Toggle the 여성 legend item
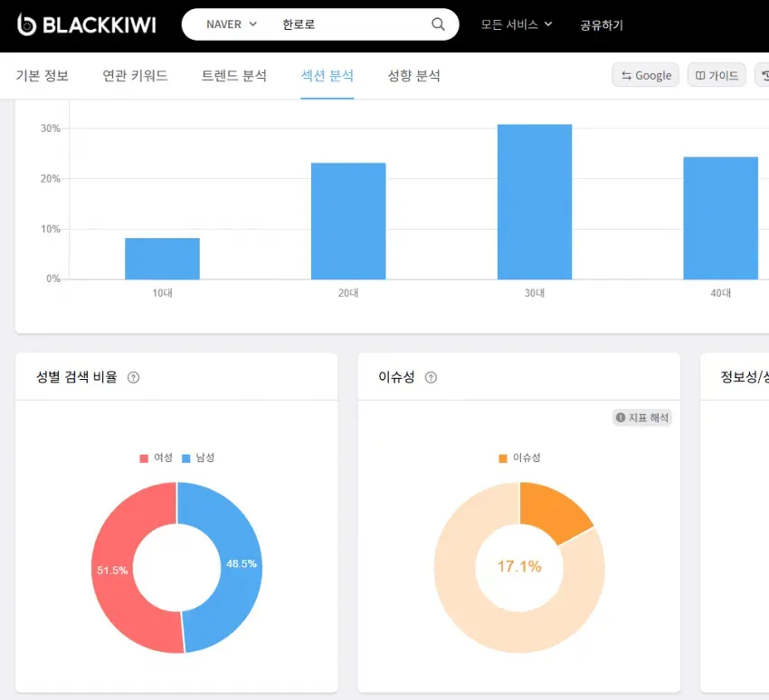Viewport: 769px width, 700px height. (157, 458)
